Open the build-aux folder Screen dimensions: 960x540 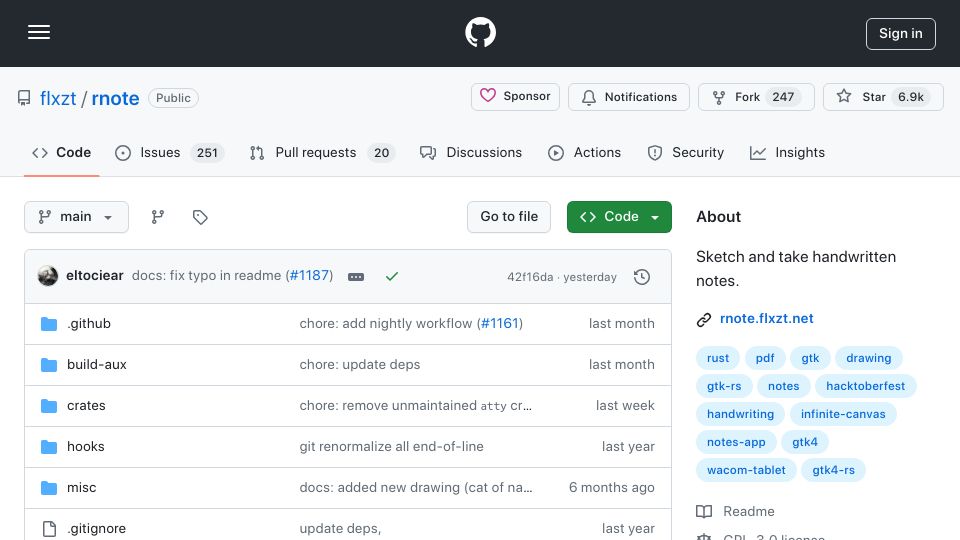click(97, 364)
